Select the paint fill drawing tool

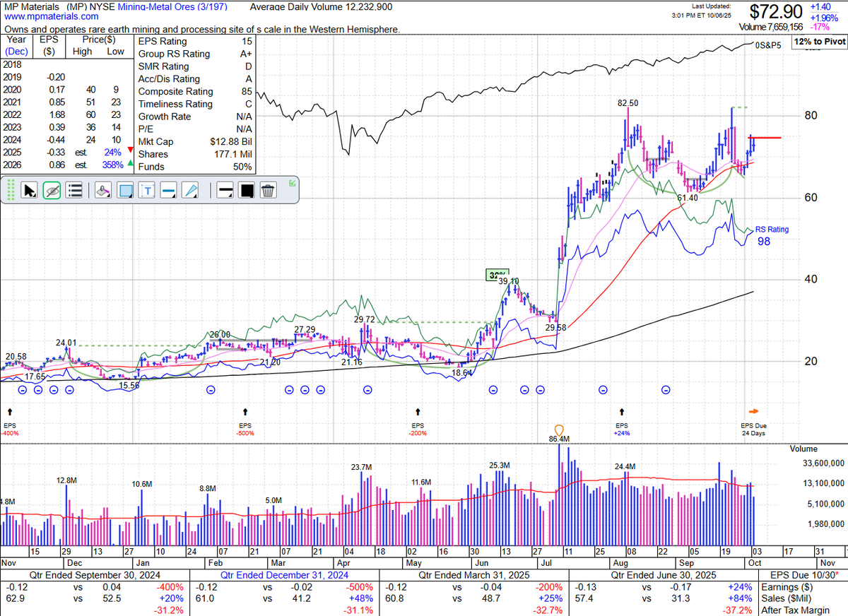(102, 190)
